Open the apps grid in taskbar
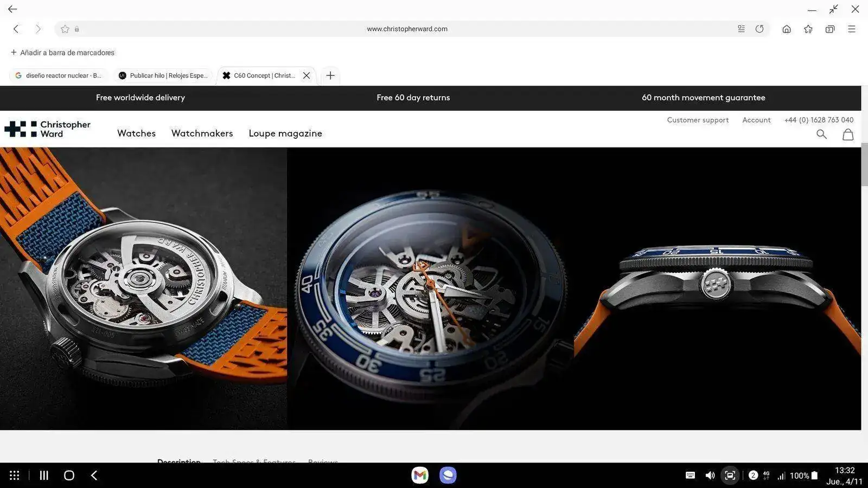The height and width of the screenshot is (488, 868). click(15, 476)
